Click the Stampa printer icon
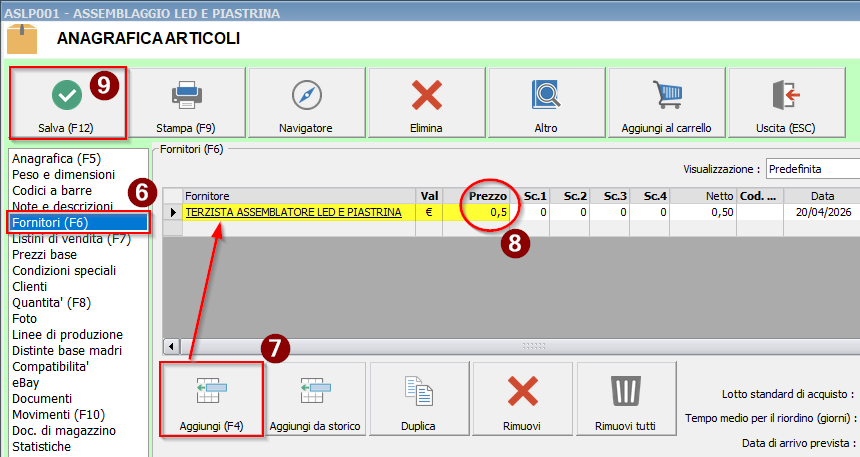The image size is (860, 457). pyautogui.click(x=186, y=95)
